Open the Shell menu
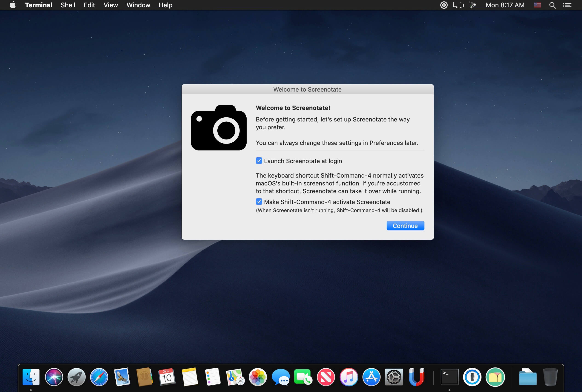Viewport: 582px width, 392px height. pos(68,5)
